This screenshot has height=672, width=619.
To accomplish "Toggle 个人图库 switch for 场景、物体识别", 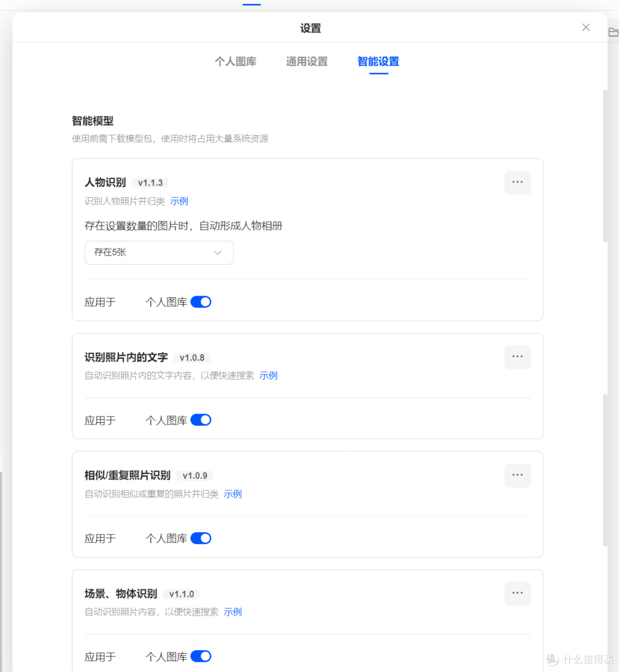I will pos(201,656).
